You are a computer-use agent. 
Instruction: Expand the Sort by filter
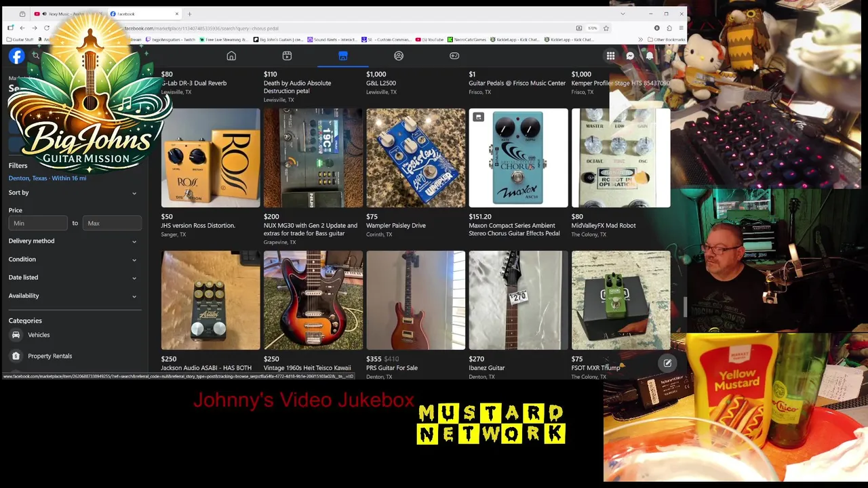[x=75, y=192]
